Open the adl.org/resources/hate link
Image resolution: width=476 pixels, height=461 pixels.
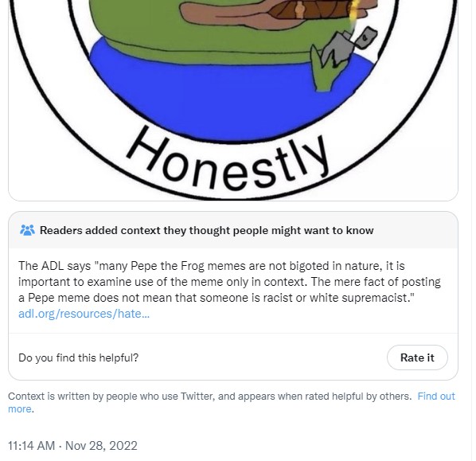pos(84,314)
